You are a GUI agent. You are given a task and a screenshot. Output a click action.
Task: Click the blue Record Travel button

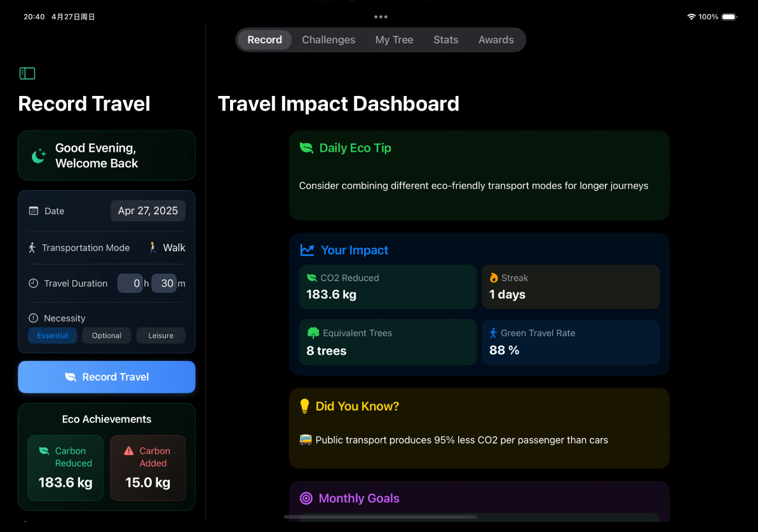coord(107,378)
